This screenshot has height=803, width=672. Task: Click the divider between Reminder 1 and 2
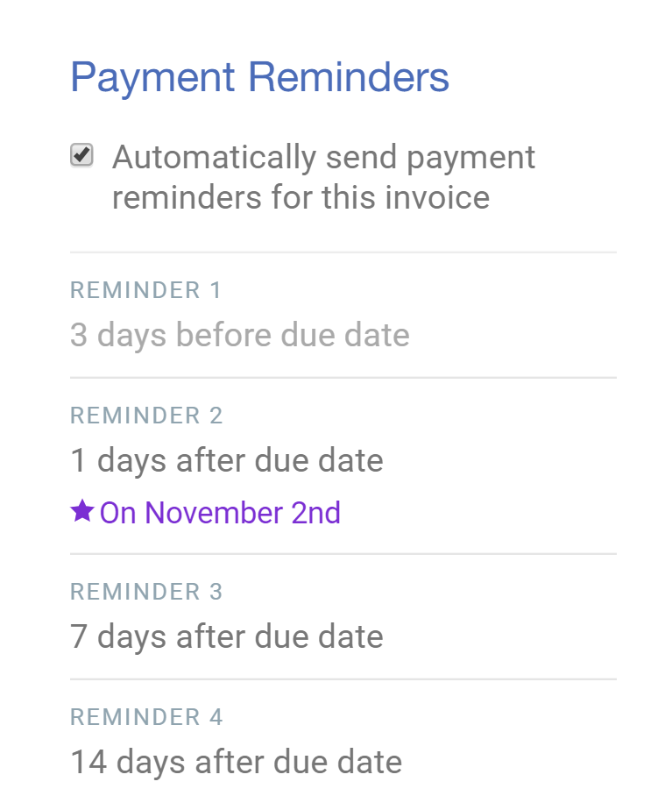343,378
